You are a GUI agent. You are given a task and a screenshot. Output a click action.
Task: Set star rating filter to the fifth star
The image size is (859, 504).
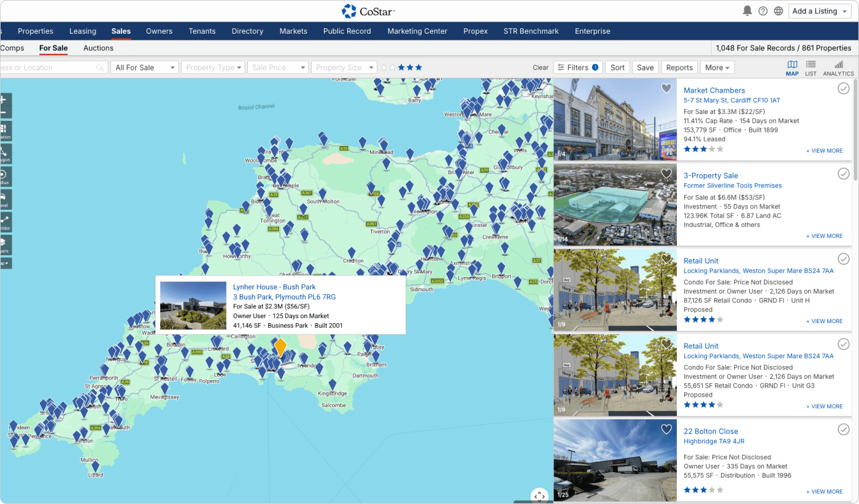tap(418, 67)
